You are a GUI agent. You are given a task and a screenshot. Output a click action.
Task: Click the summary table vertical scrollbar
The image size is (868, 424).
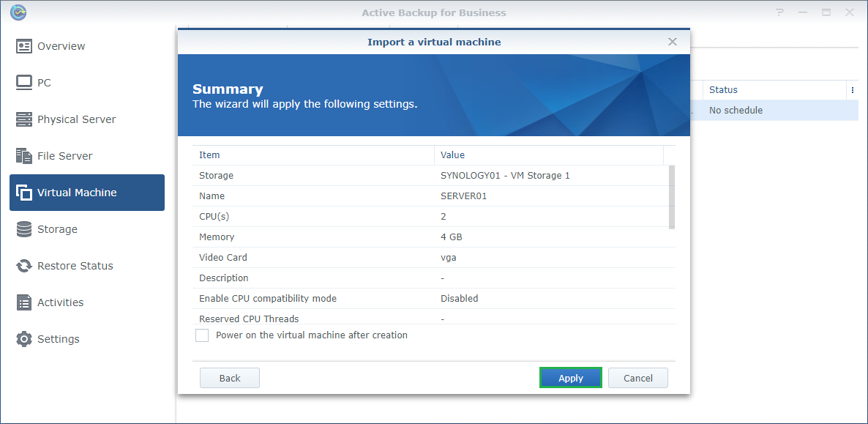(672, 198)
